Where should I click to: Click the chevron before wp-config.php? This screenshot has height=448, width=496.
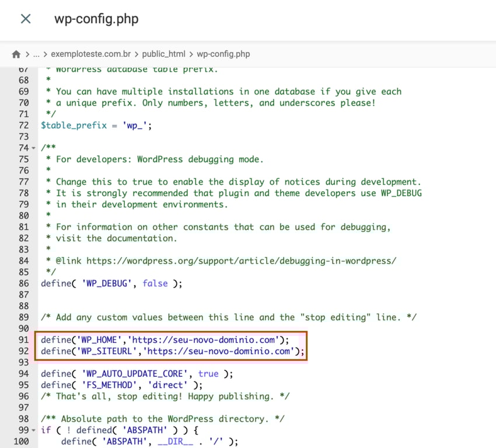[x=191, y=54]
